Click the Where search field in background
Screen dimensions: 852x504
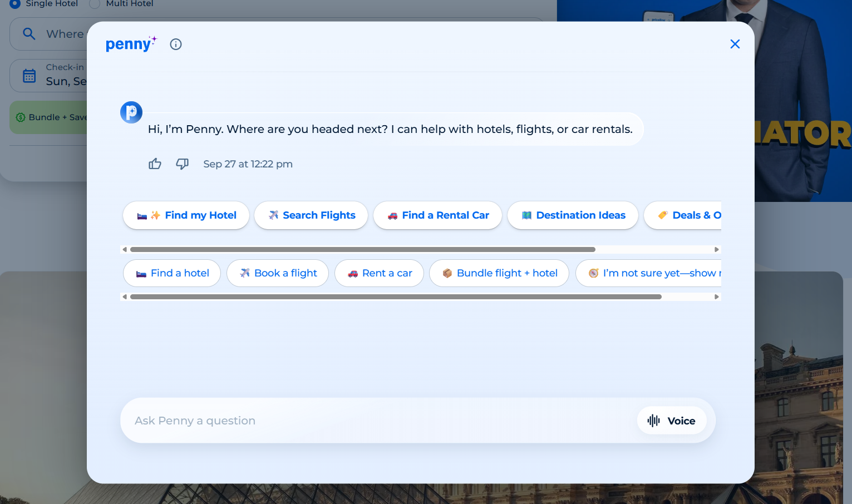point(49,34)
